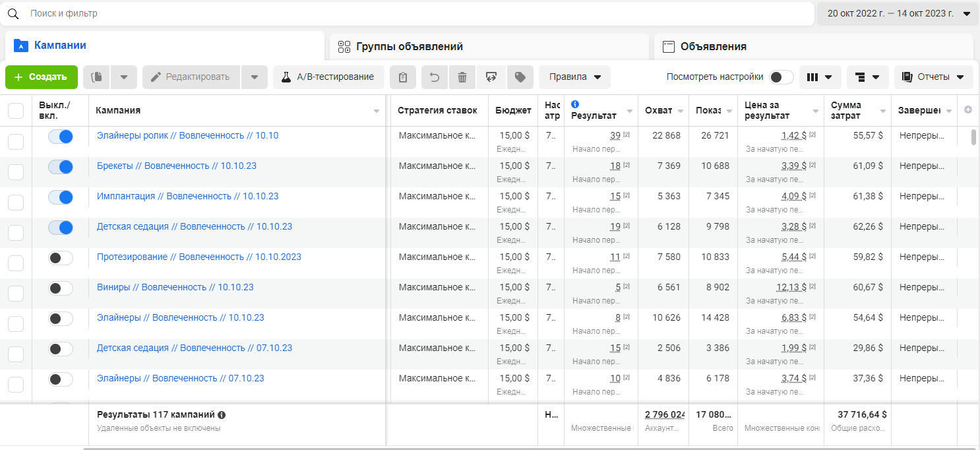The height and width of the screenshot is (450, 980).
Task: Tick the select-all checkbox in header
Action: 16,111
